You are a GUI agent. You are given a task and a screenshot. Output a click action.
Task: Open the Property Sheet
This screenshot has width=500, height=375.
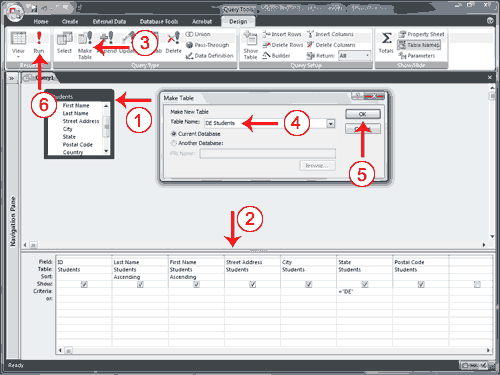pos(421,34)
